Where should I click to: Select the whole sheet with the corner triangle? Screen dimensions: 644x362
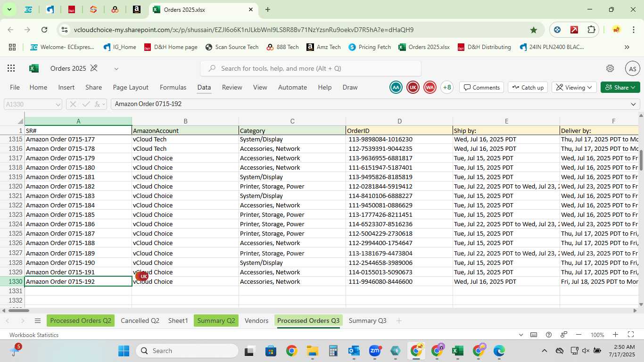[x=20, y=122]
